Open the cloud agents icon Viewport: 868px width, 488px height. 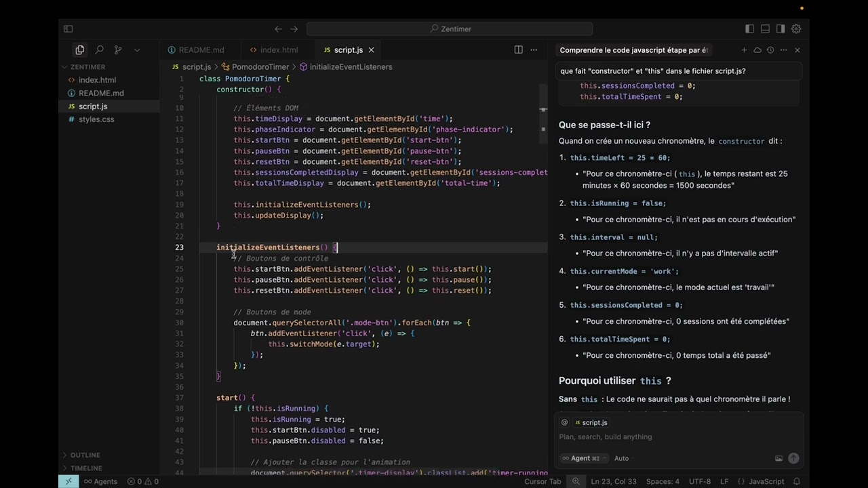coord(757,50)
